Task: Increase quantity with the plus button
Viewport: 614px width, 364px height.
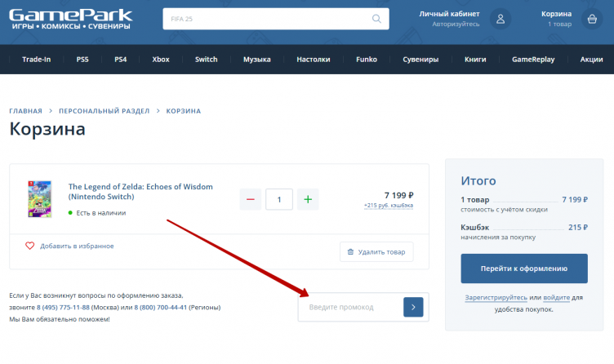Action: (x=308, y=199)
